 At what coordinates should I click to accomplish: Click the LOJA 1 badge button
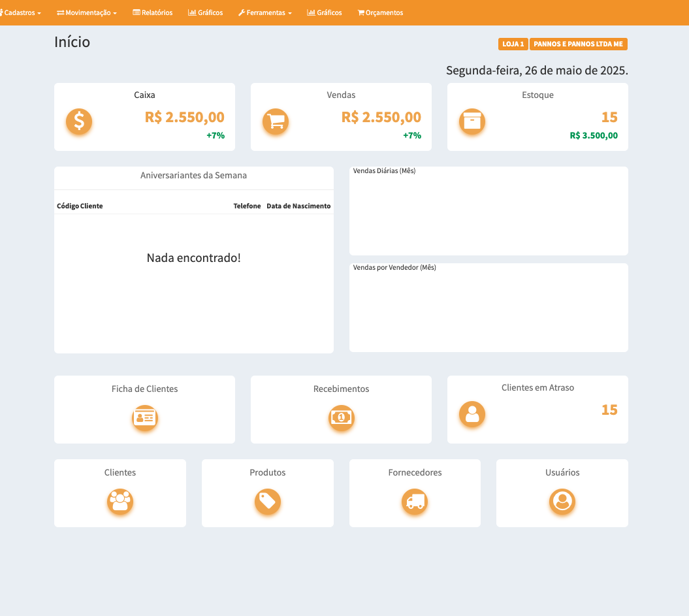click(x=513, y=44)
